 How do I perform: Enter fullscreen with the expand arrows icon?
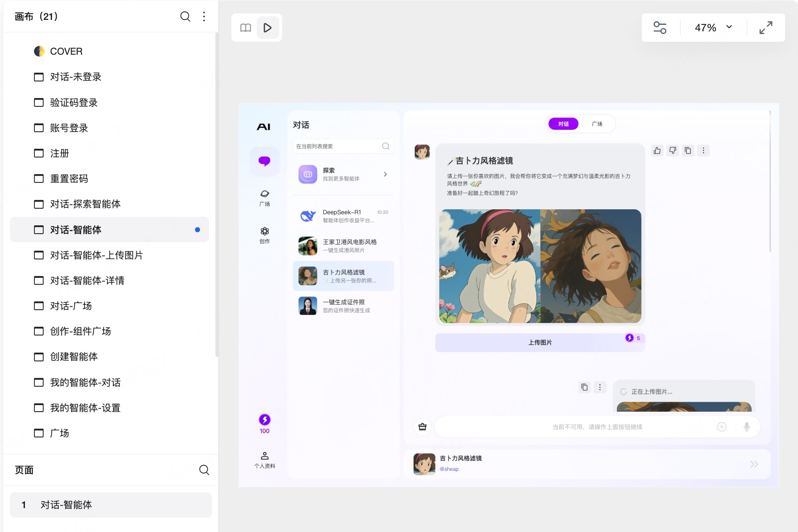point(766,27)
